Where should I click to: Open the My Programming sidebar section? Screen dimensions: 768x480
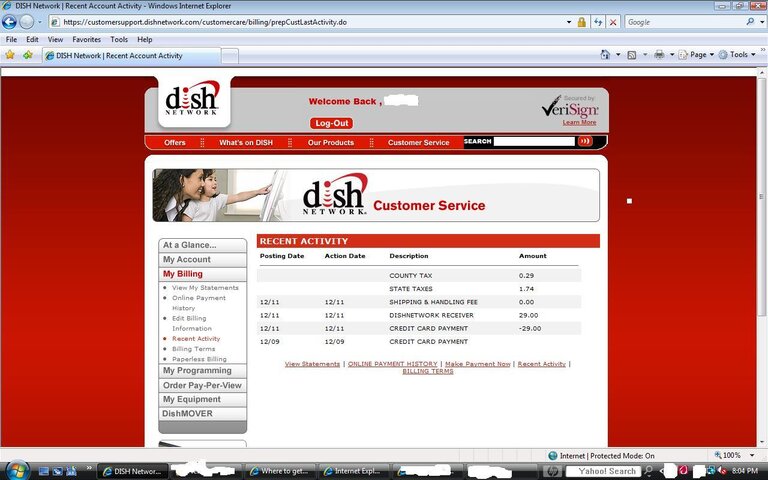202,371
